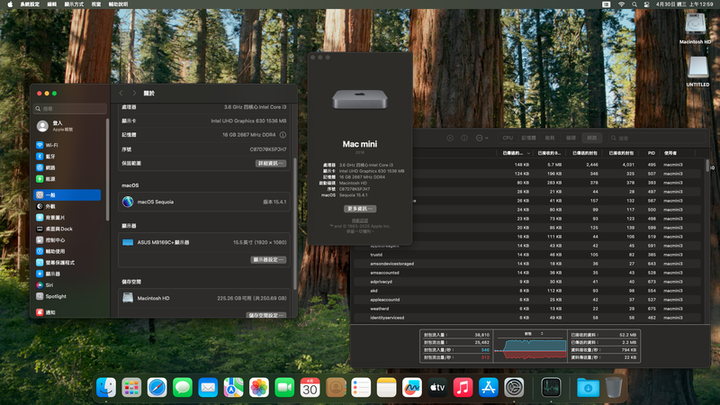
Task: Open Apple Music from the Dock
Action: (463, 388)
